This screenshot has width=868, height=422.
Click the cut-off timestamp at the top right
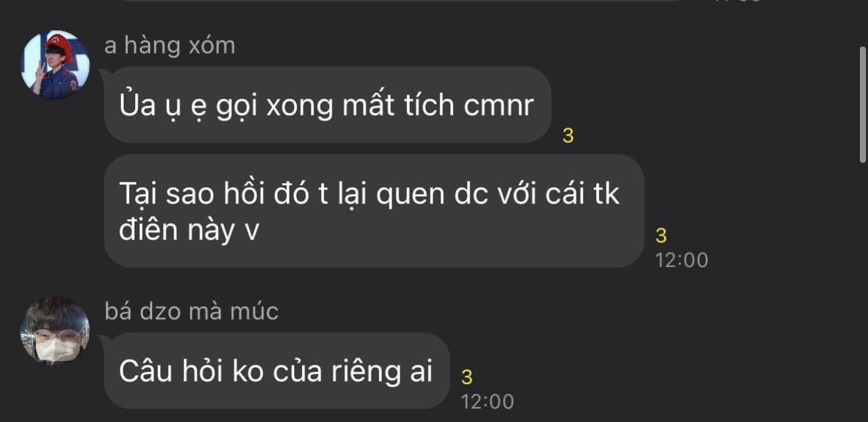[x=737, y=1]
